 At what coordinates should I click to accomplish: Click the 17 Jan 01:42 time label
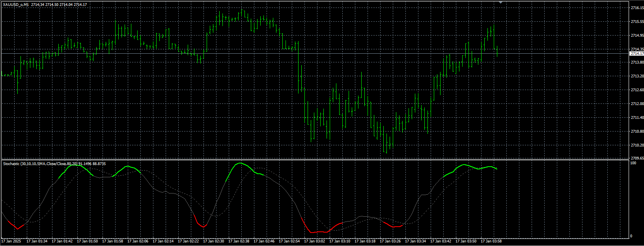tap(62, 241)
